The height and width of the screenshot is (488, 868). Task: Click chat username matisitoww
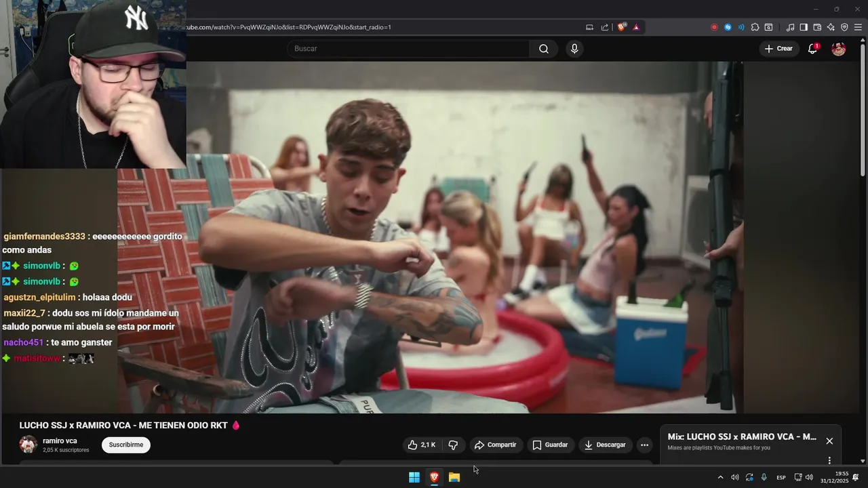coord(37,358)
